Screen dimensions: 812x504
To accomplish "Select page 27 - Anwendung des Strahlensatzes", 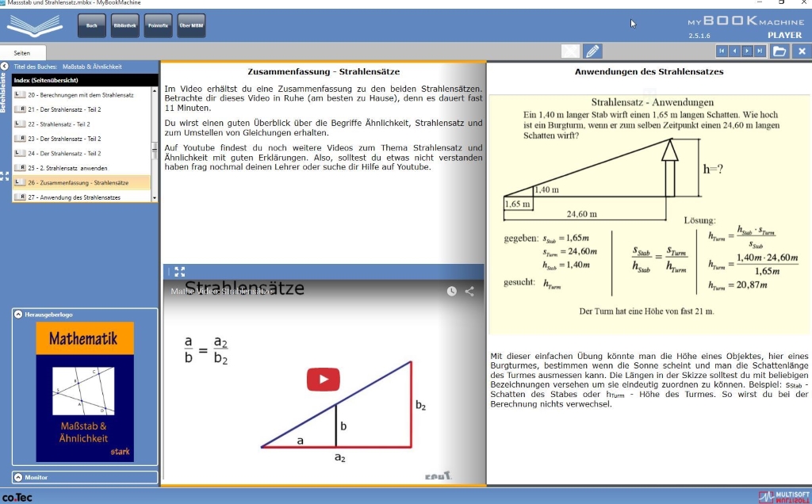I will [x=82, y=197].
